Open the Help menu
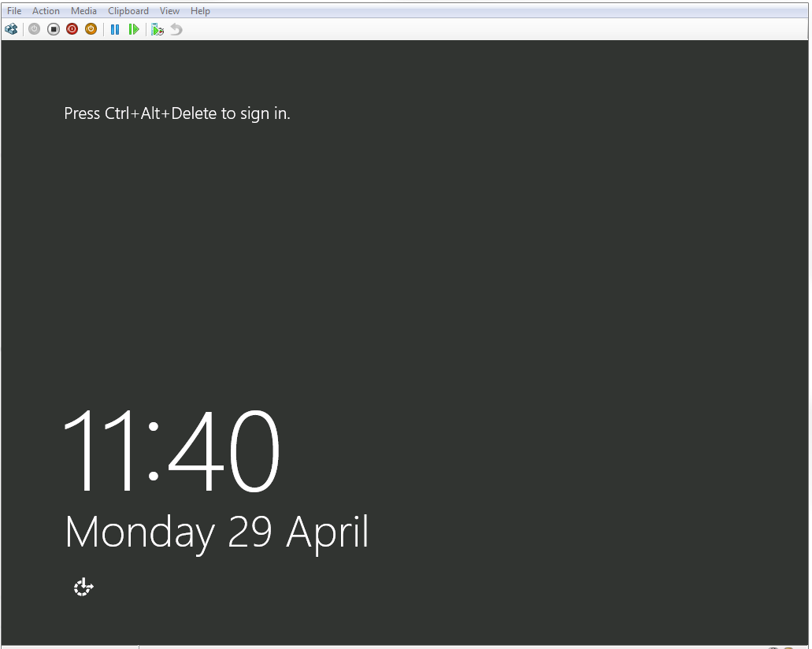This screenshot has height=649, width=812. click(x=200, y=11)
